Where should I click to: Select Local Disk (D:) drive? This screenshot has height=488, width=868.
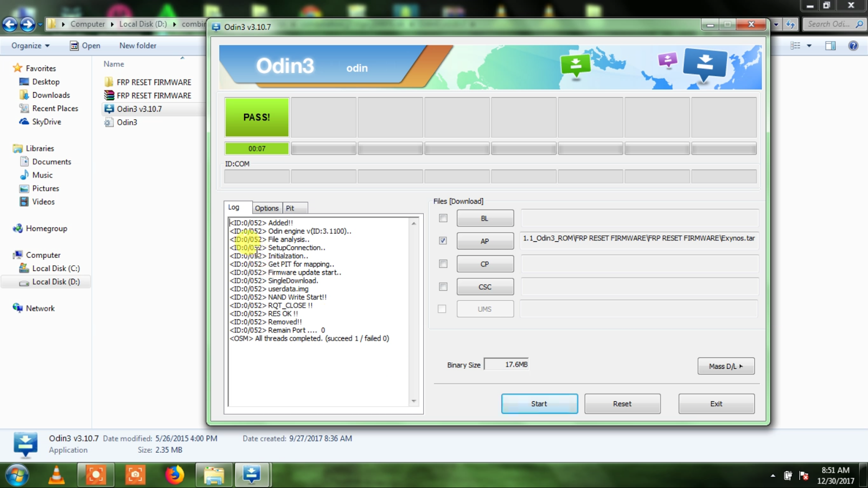pyautogui.click(x=55, y=282)
